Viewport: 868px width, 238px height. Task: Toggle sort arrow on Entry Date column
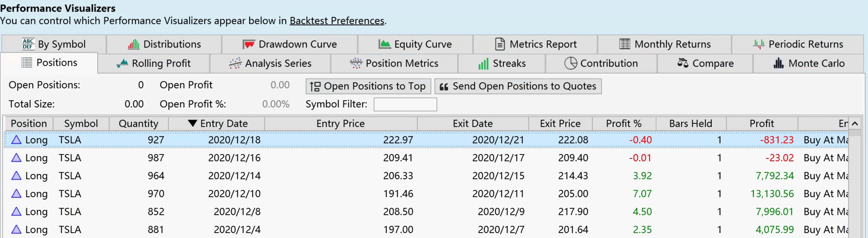point(192,123)
